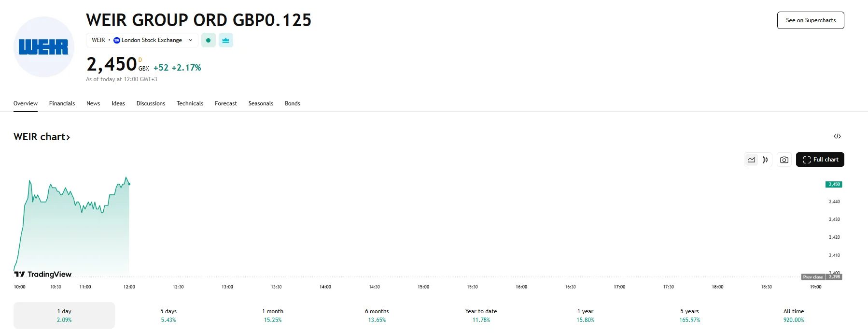Expand the WEIR exchange dropdown
The width and height of the screenshot is (868, 335).
click(x=190, y=40)
